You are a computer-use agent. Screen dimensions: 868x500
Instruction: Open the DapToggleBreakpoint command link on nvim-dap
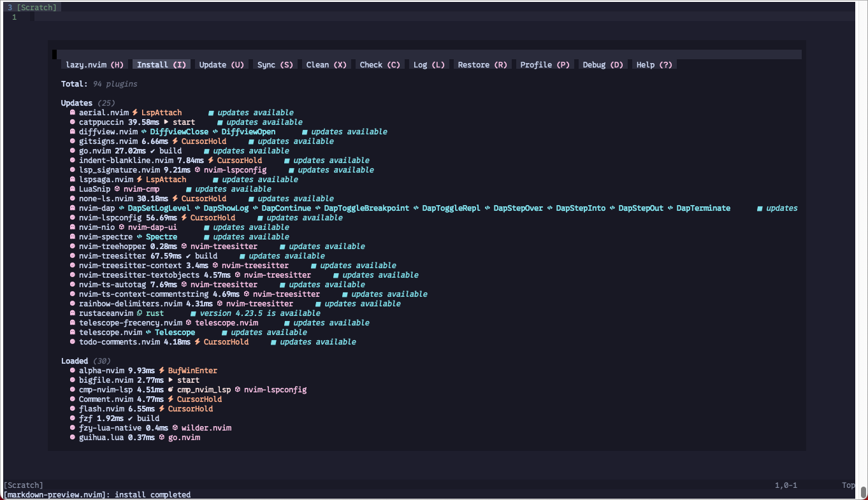[366, 208]
